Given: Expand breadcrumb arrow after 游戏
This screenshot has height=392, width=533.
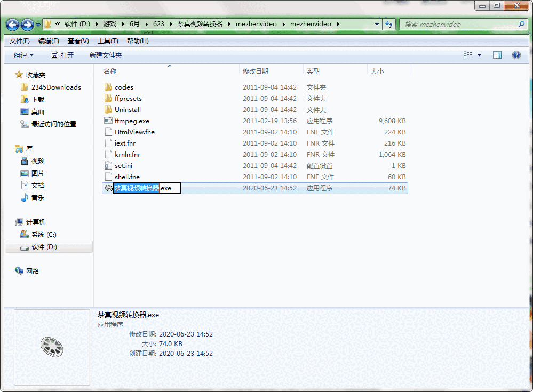Looking at the screenshot, I should point(123,24).
